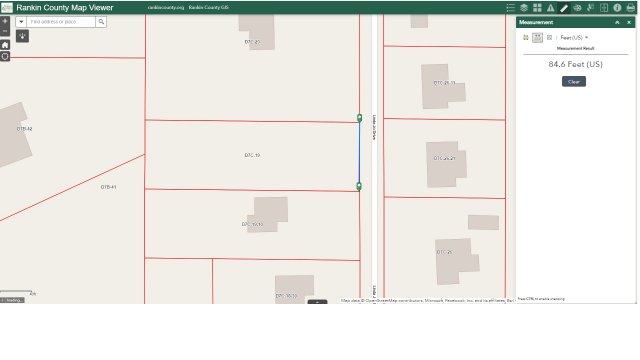Select the distance measurement mode
640x360 pixels.
(538, 38)
